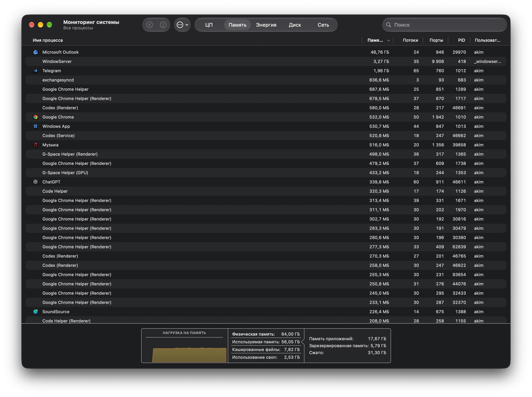Click Использование своп value 2,53 ГБ
Image resolution: width=532 pixels, height=397 pixels.
point(292,357)
